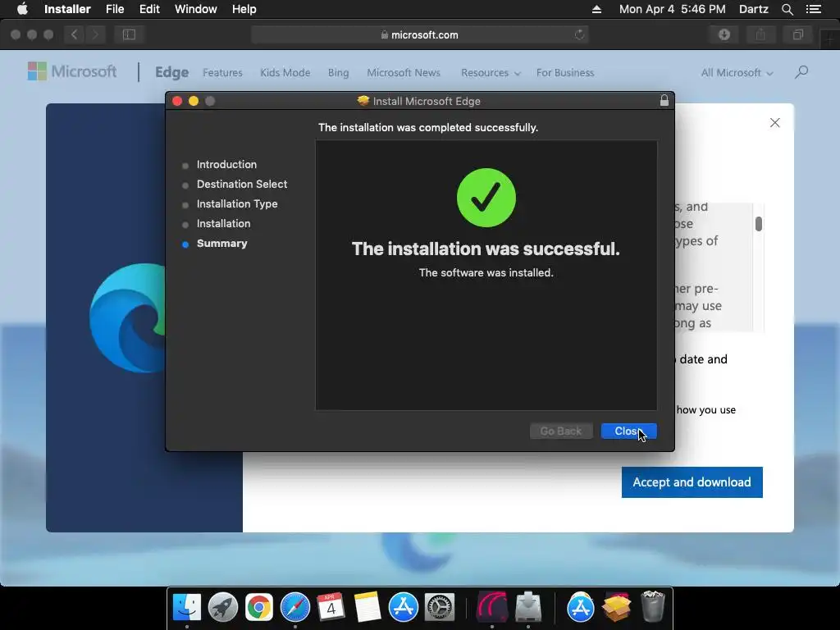Click the Close button in installer
Viewport: 840px width, 630px height.
point(628,431)
